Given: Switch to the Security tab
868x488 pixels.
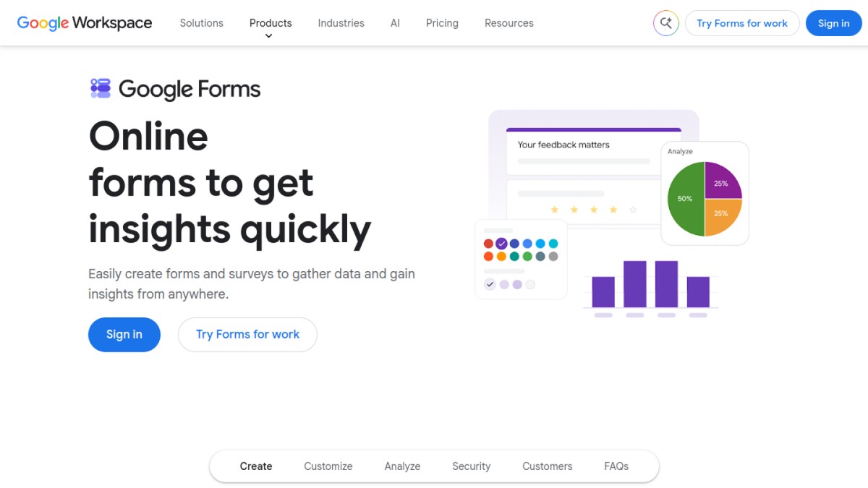Looking at the screenshot, I should [x=472, y=466].
